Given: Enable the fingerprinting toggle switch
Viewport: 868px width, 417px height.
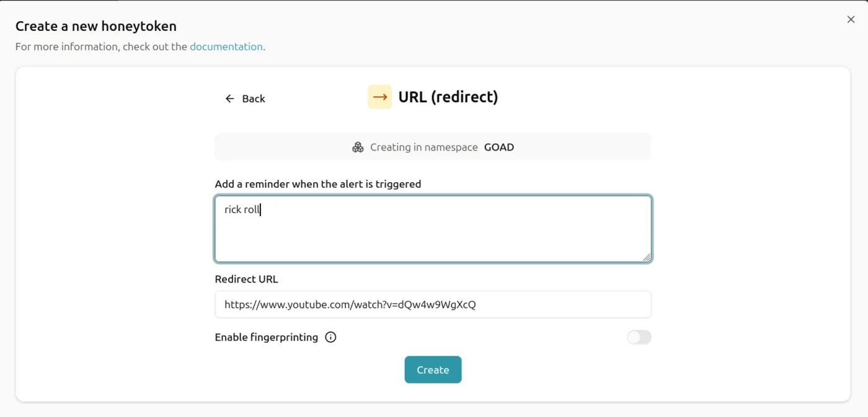Looking at the screenshot, I should point(639,337).
